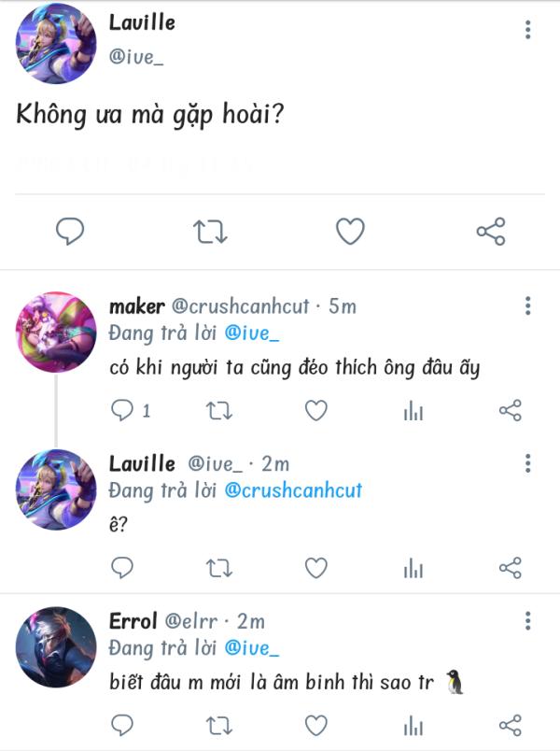560x751 pixels.
Task: Toggle the like heart on Laville's main tweet
Action: click(352, 230)
